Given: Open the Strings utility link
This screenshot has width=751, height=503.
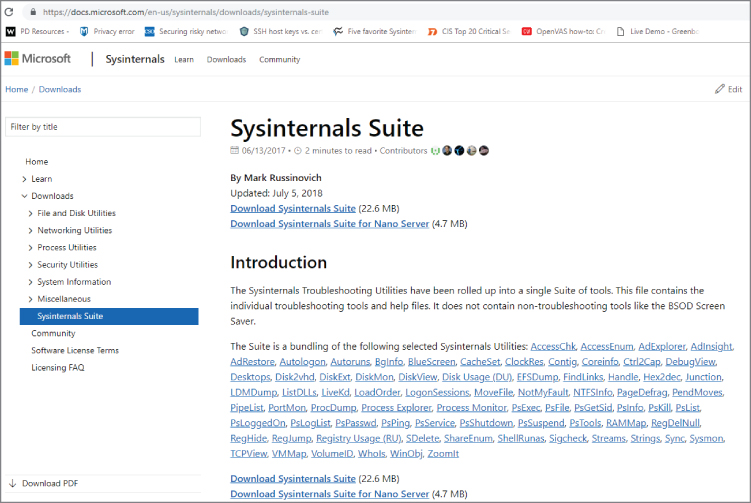Looking at the screenshot, I should click(645, 438).
